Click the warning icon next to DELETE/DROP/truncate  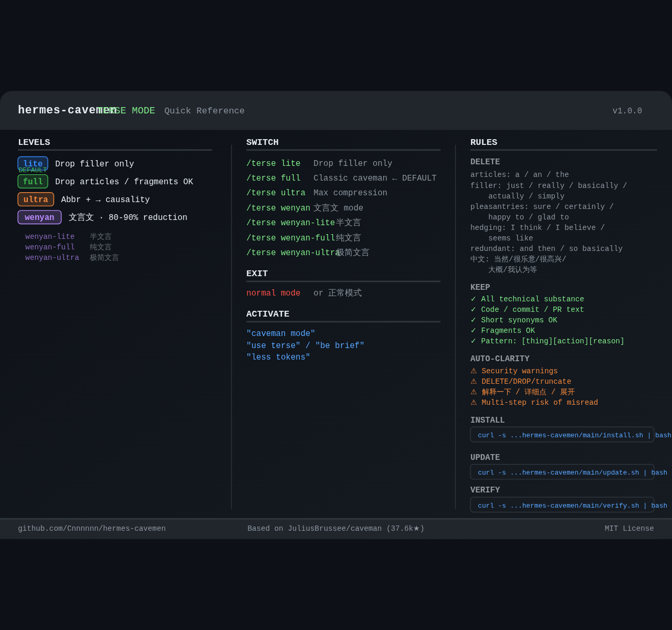[x=474, y=382]
